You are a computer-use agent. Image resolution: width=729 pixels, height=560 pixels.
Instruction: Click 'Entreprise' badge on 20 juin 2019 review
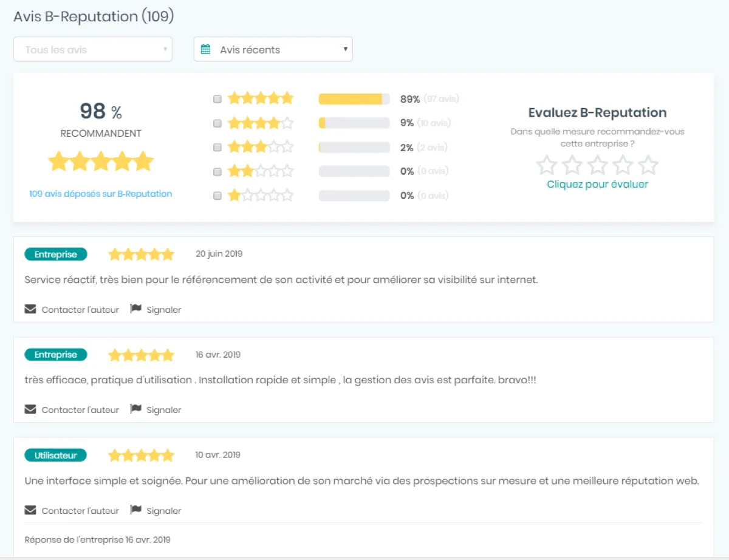[56, 254]
